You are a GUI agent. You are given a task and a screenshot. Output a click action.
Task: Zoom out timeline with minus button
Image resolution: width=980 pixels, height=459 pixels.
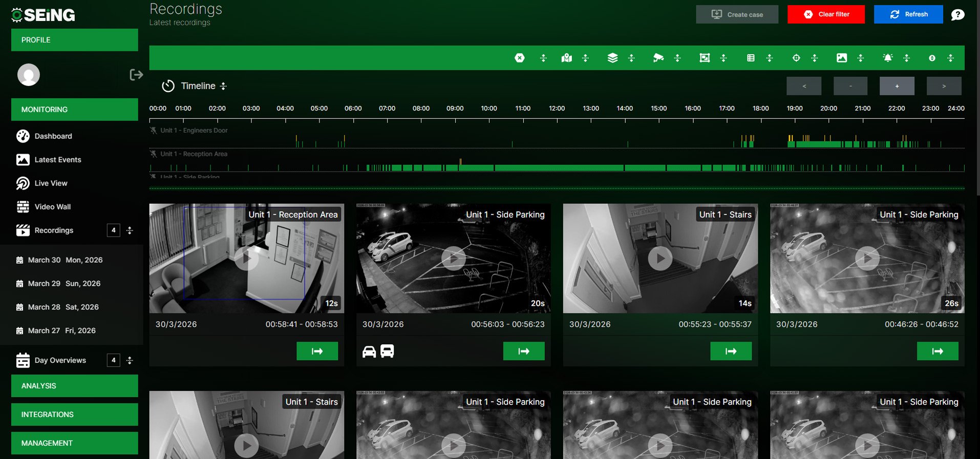click(850, 86)
